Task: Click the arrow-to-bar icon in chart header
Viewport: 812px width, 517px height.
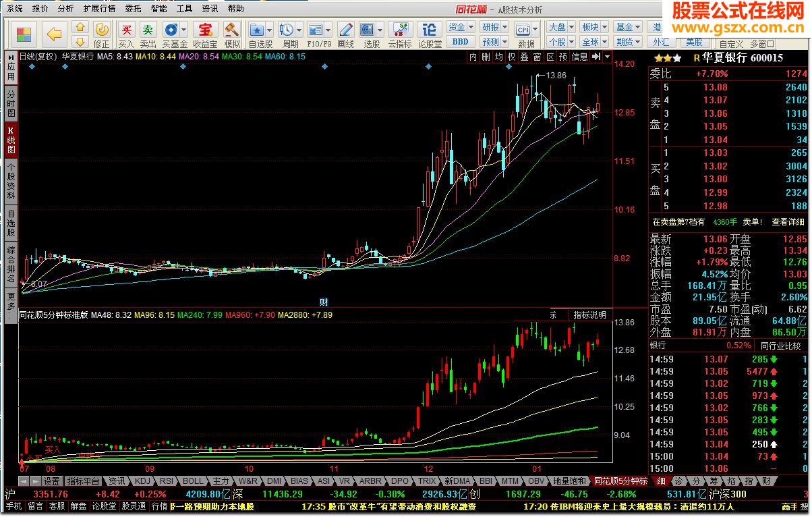Action: pyautogui.click(x=596, y=57)
